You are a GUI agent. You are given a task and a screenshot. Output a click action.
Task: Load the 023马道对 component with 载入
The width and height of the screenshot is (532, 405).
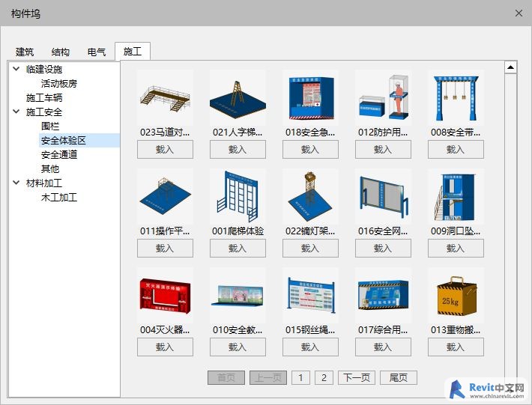click(165, 150)
